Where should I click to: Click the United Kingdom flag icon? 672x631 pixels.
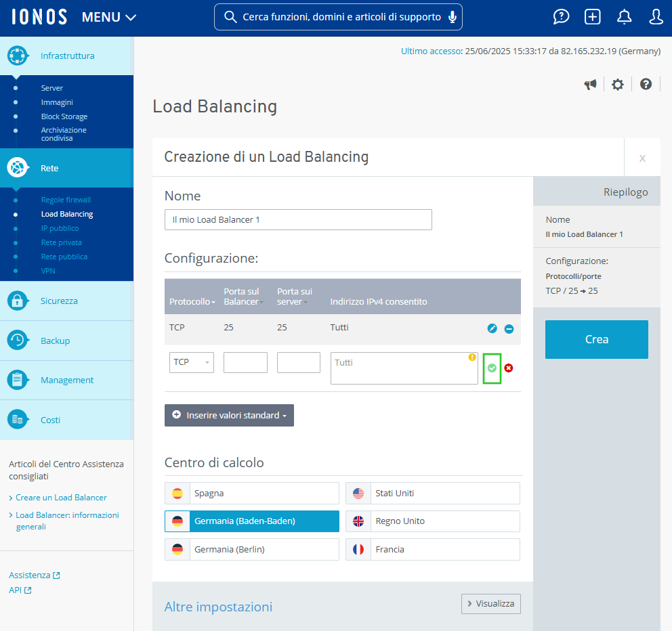[358, 521]
